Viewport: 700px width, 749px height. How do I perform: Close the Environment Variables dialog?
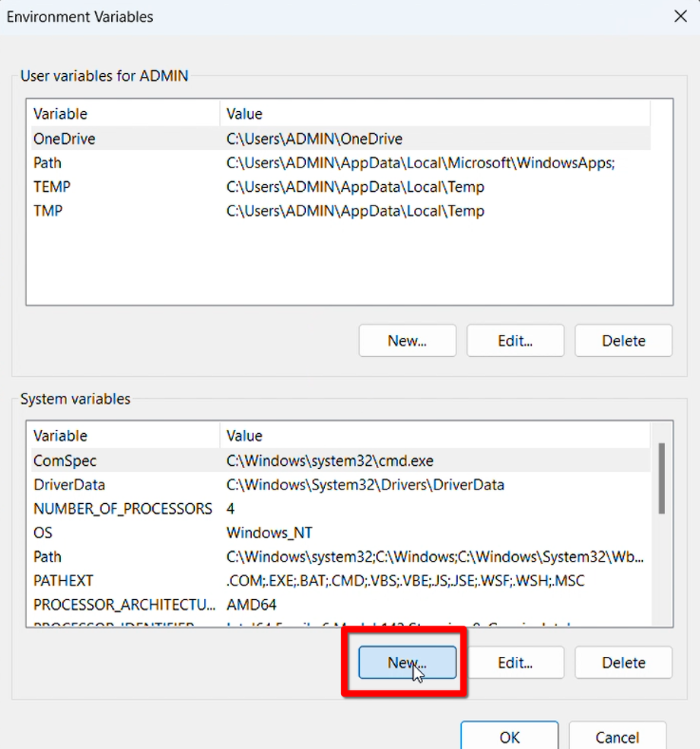[680, 17]
